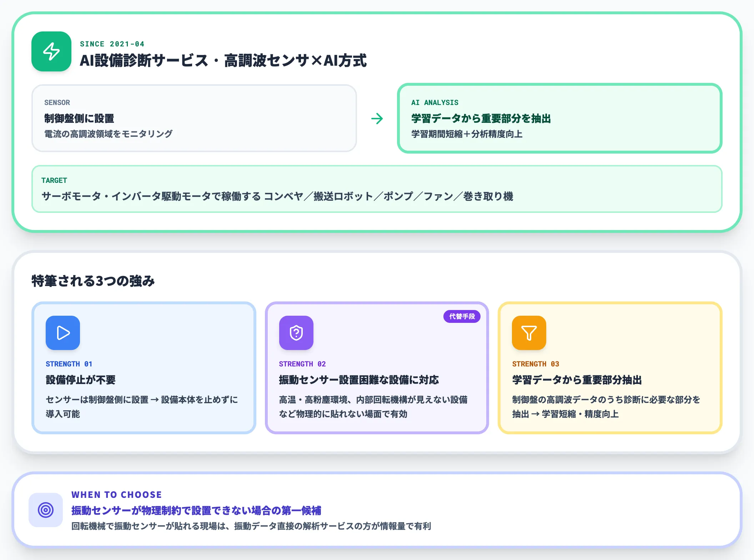This screenshot has width=754, height=560.
Task: Click the SINCE 2021-04 label
Action: pos(112,44)
